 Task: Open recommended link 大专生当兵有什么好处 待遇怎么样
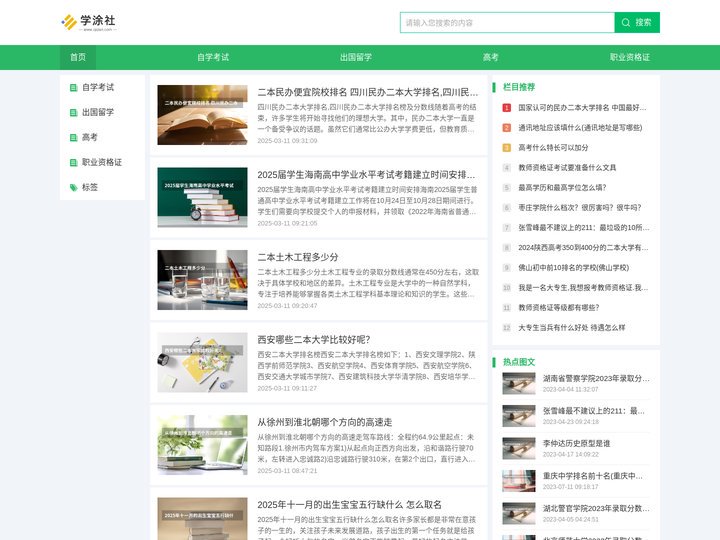(x=572, y=327)
